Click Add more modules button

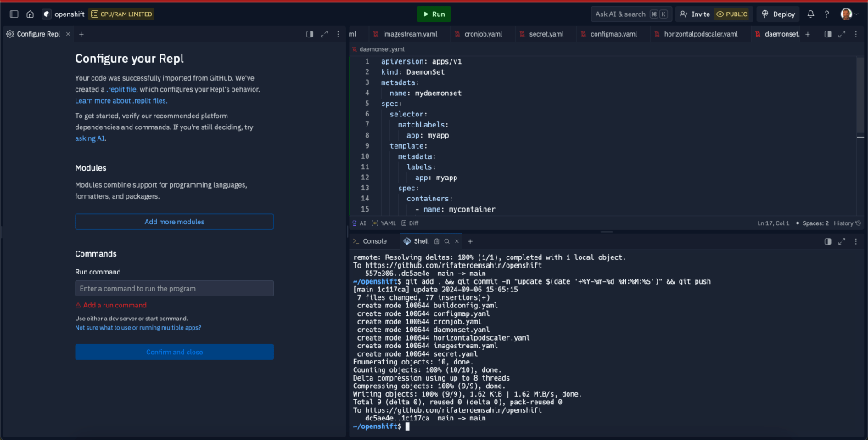(175, 222)
